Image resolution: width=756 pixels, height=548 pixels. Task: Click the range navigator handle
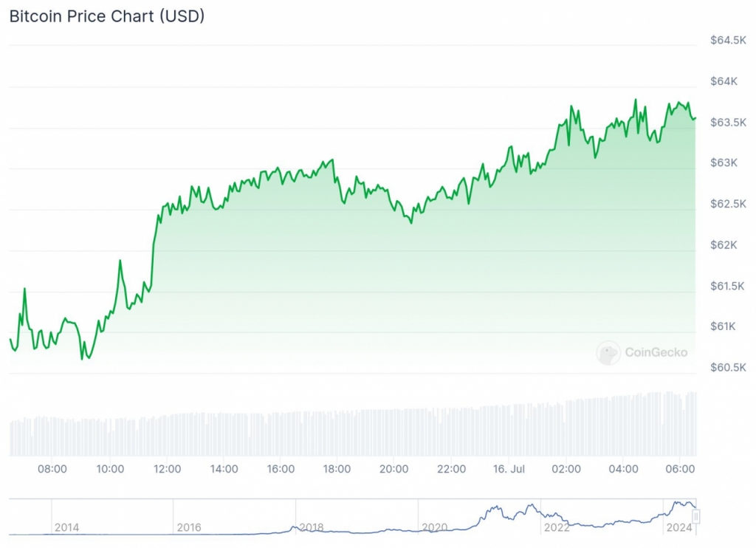point(695,516)
